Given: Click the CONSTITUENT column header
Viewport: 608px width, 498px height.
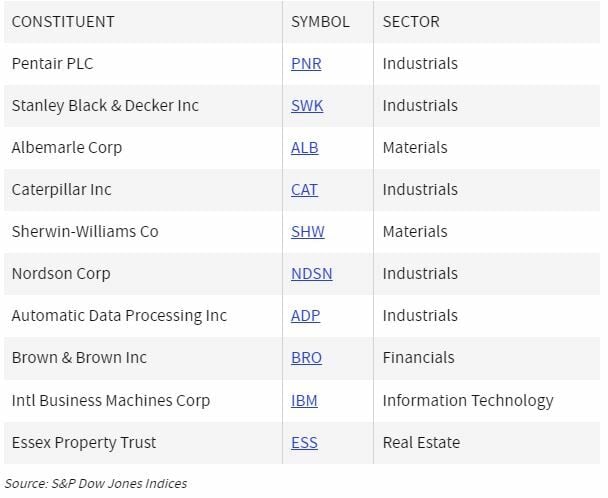Looking at the screenshot, I should click(63, 21).
